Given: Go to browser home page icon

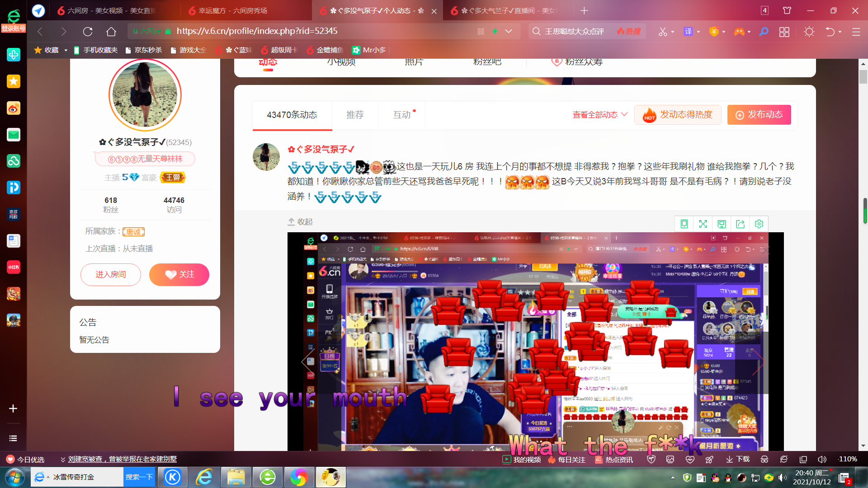Looking at the screenshot, I should (x=111, y=31).
